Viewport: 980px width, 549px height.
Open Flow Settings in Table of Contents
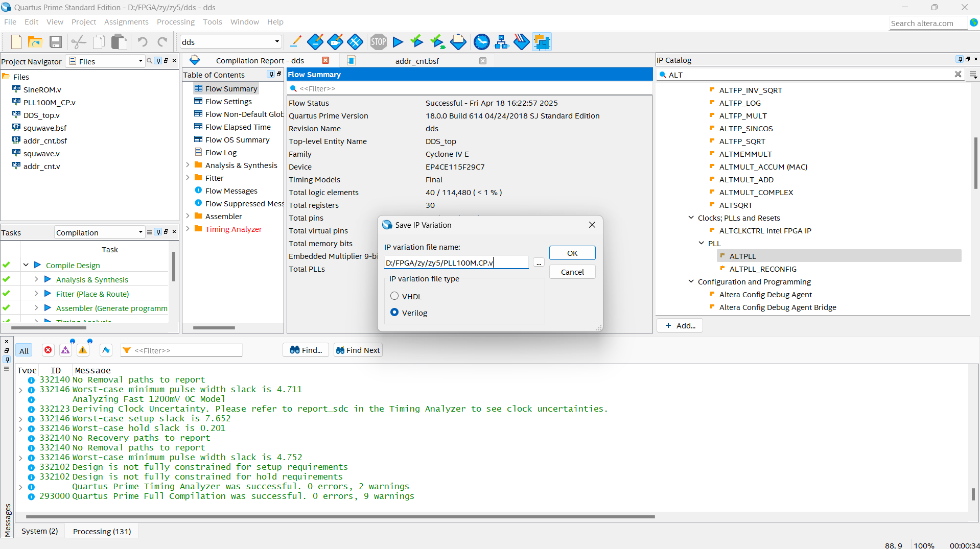pos(228,102)
